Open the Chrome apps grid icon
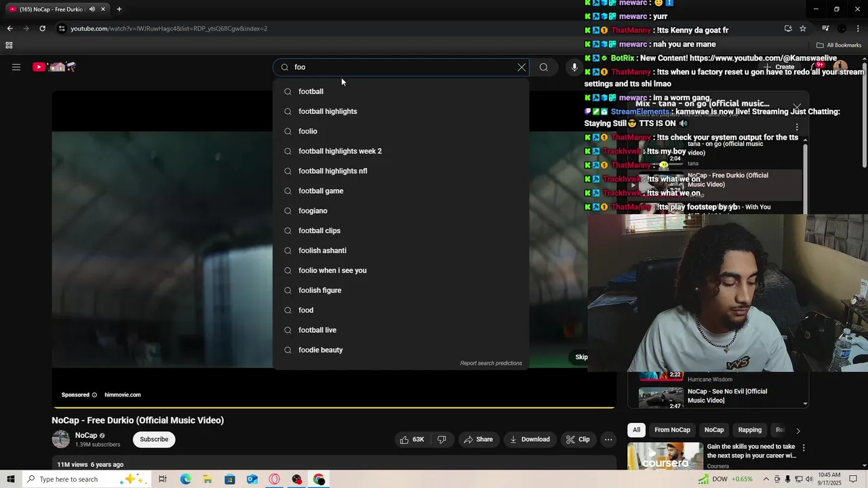 (x=9, y=45)
